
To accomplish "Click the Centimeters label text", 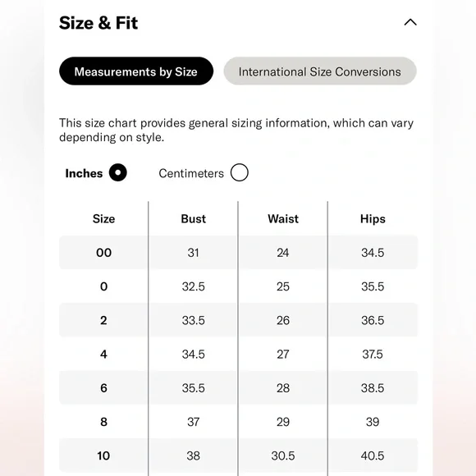I will [191, 173].
